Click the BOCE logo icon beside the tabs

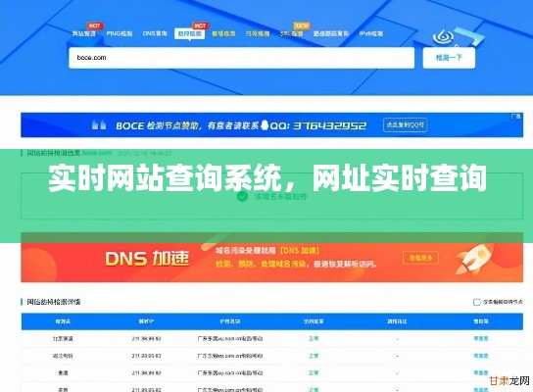point(443,36)
